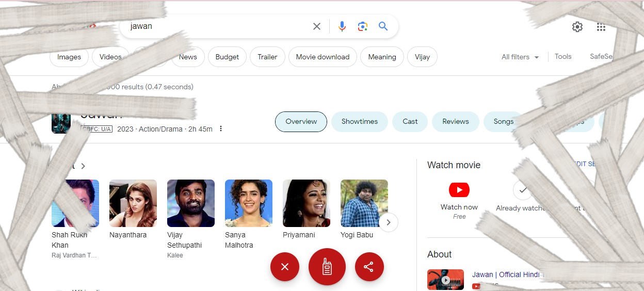Click the Watch movie heading

coord(454,165)
